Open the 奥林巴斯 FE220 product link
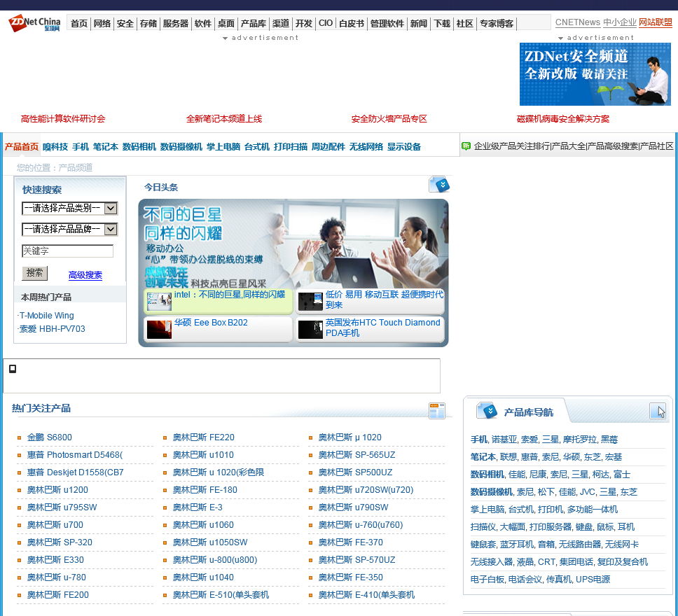 click(x=204, y=437)
